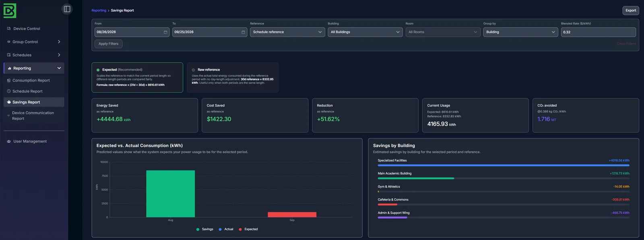Open the To date calendar icon
The image size is (644, 240).
click(243, 32)
